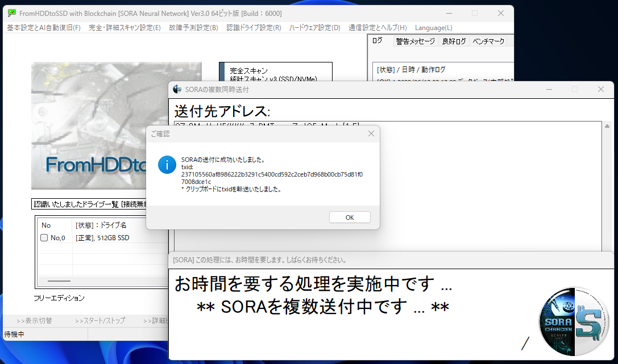618x364 pixels.
Task: Minimize the FromHDDtoSSD main window
Action: point(449,13)
